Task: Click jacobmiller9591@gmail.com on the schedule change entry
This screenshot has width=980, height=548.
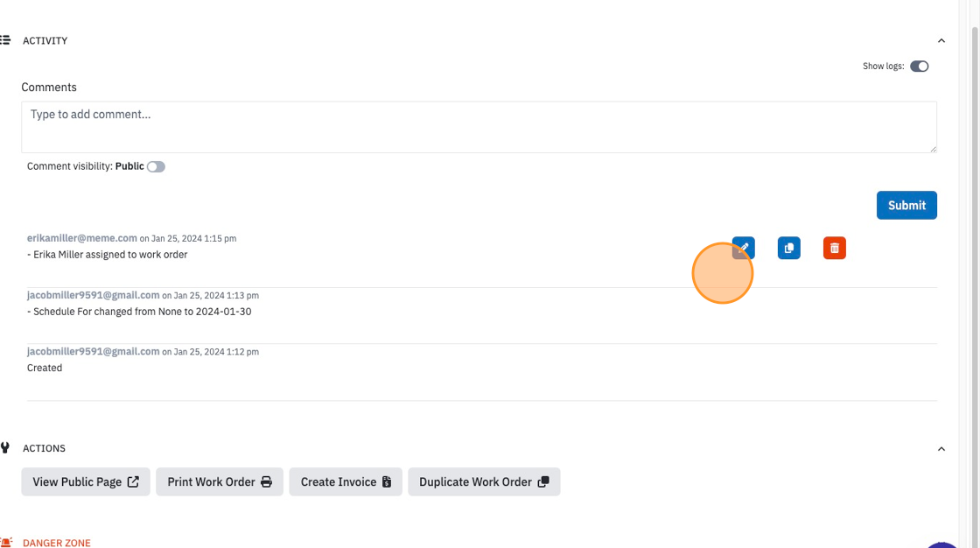Action: [93, 295]
